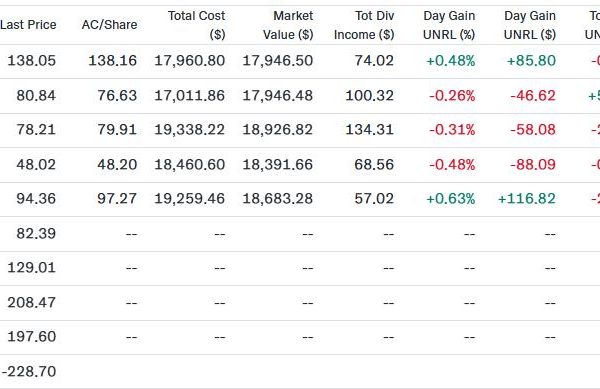Click AC/Share value 97.27
The image size is (600, 389).
(117, 199)
